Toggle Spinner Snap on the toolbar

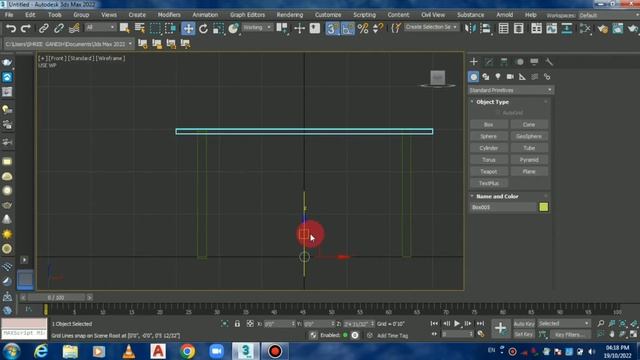click(378, 28)
